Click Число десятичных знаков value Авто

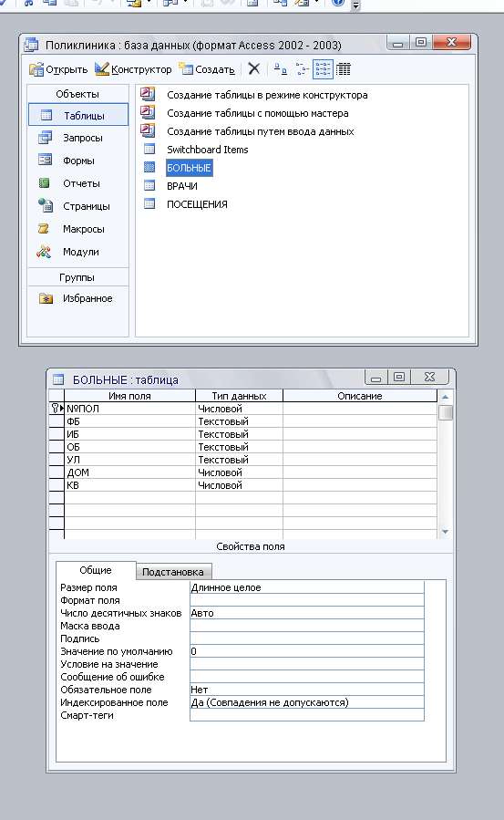[306, 613]
